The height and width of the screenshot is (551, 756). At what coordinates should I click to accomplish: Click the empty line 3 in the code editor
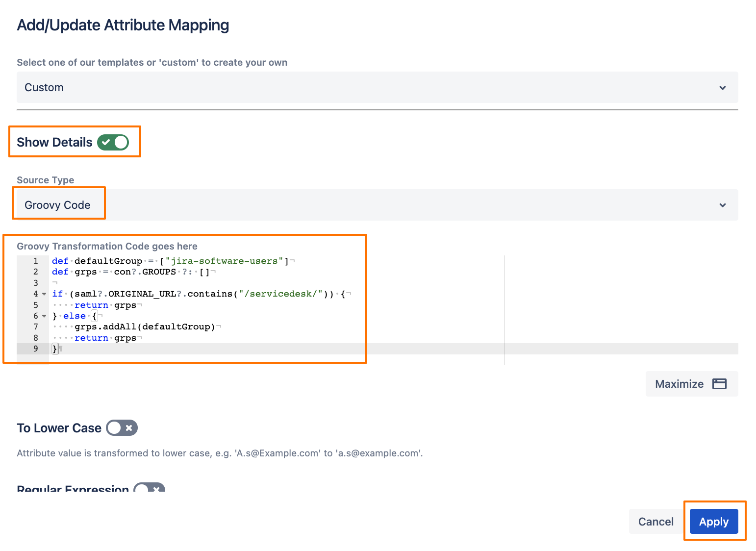coord(196,283)
